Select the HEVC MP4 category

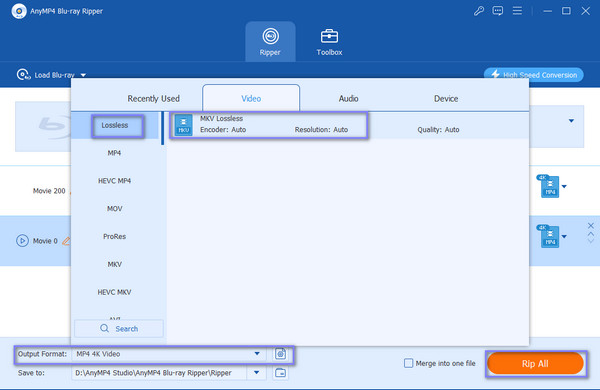[114, 181]
